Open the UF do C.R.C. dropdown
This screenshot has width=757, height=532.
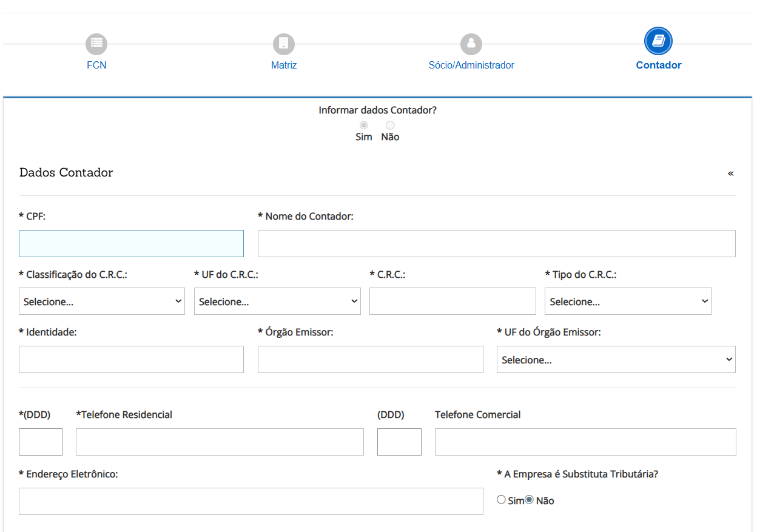pos(277,301)
